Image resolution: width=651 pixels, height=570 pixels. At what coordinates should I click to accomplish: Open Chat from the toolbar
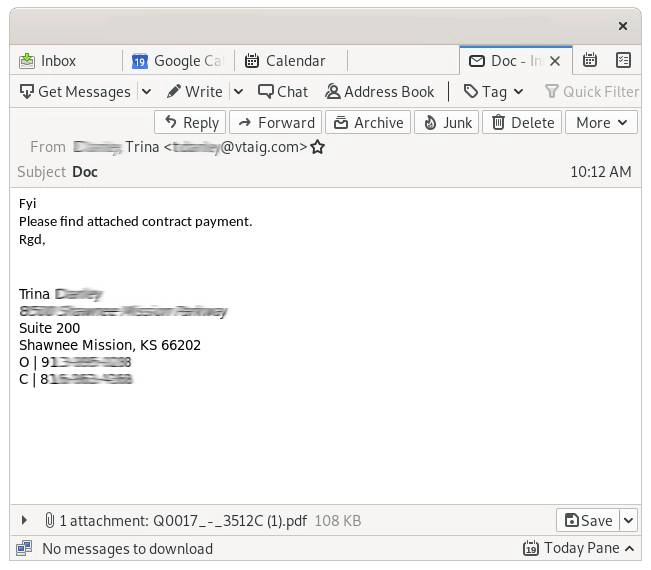(x=283, y=91)
